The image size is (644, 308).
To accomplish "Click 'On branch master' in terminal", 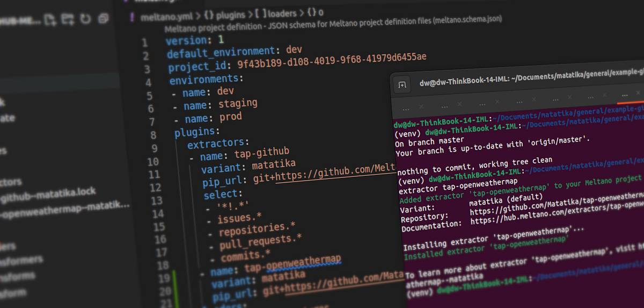I will (x=430, y=142).
